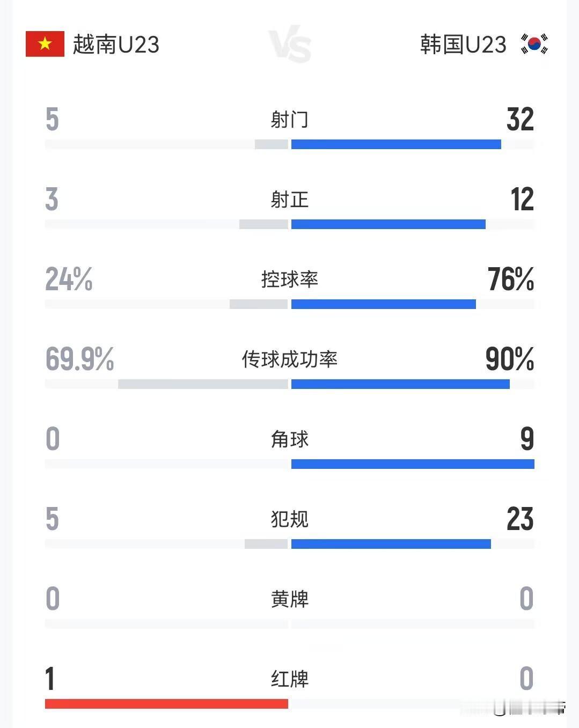Click the 红牌 stat label
This screenshot has height=728, width=579.
[290, 679]
